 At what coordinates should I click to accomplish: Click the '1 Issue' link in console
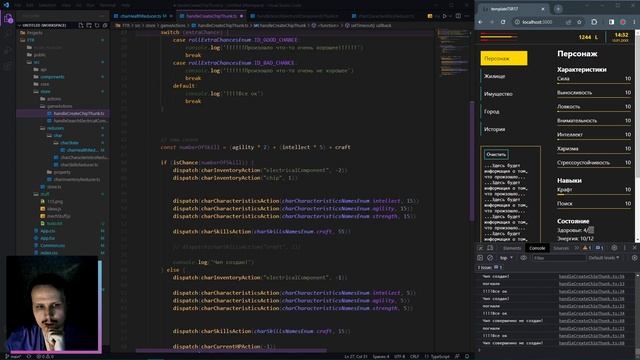click(x=490, y=268)
